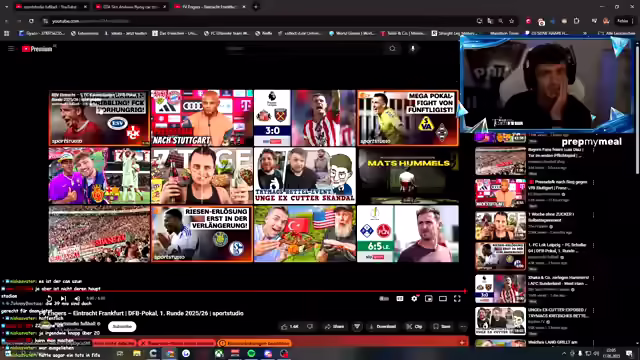Click the Subscribe button

pyautogui.click(x=122, y=327)
